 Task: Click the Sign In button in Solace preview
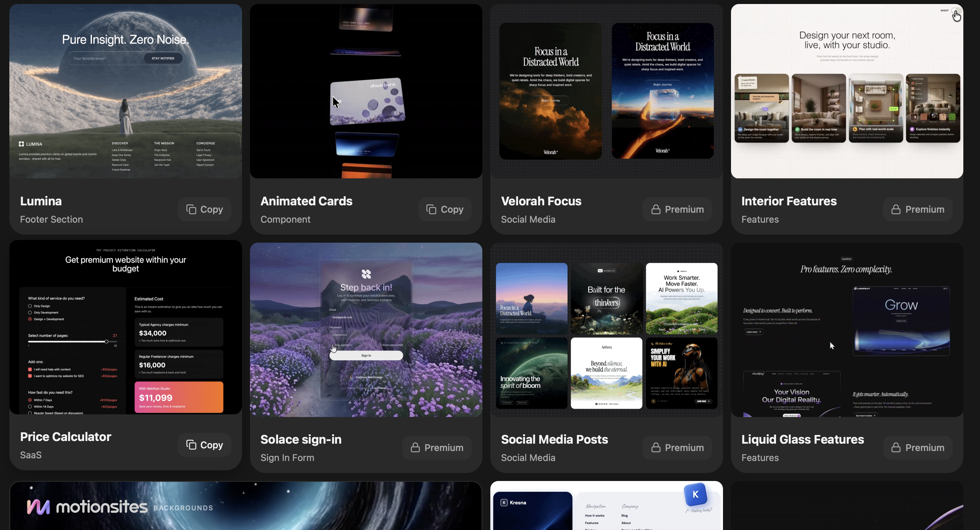pyautogui.click(x=366, y=355)
